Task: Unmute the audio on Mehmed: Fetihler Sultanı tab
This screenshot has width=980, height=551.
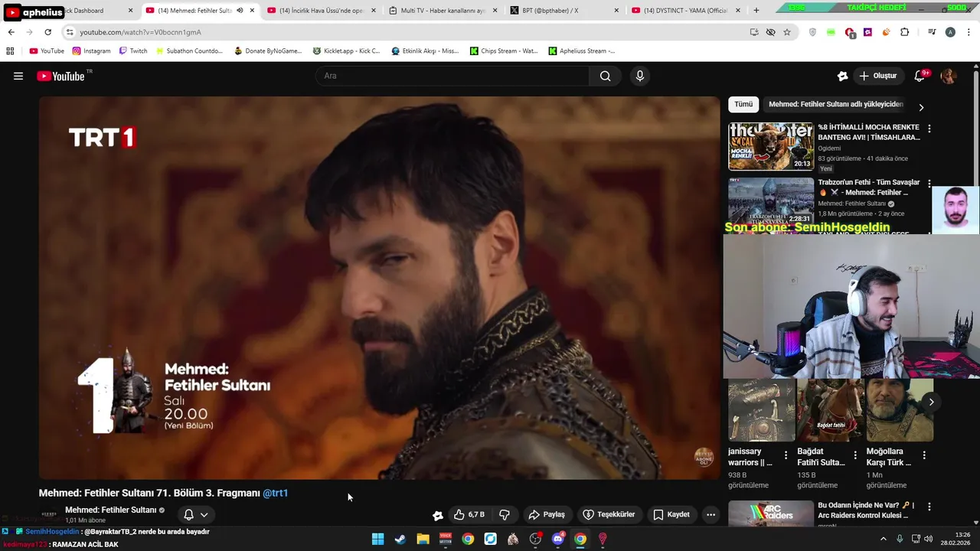Action: 240,11
